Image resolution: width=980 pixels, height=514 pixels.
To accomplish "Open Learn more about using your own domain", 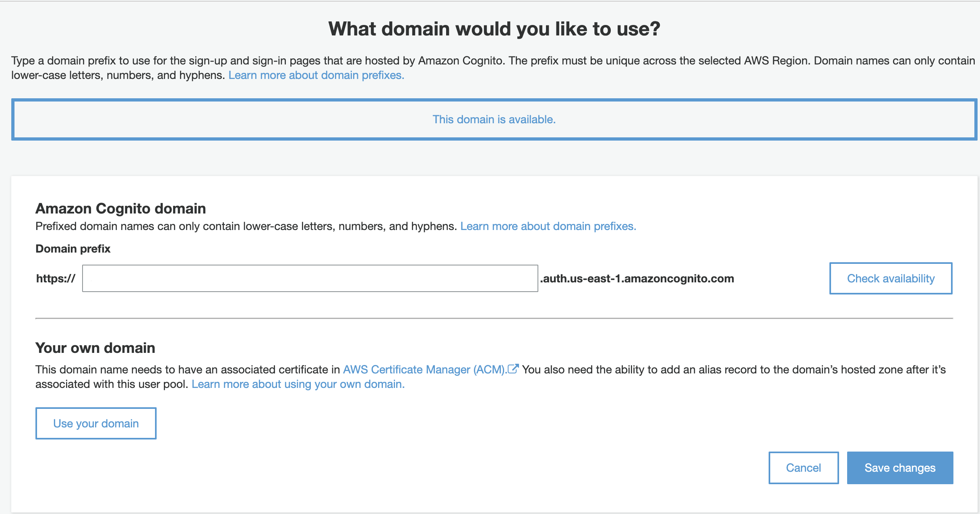I will coord(298,384).
